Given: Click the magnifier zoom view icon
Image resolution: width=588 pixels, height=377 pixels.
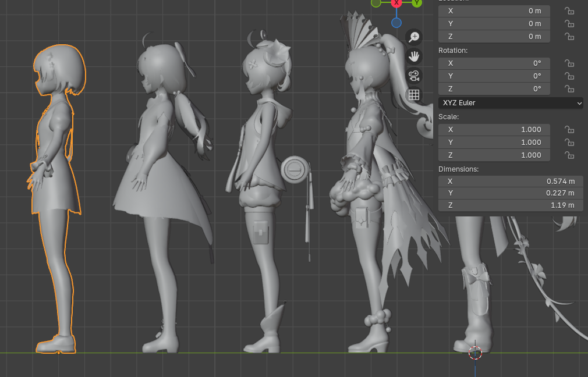Looking at the screenshot, I should click(414, 37).
